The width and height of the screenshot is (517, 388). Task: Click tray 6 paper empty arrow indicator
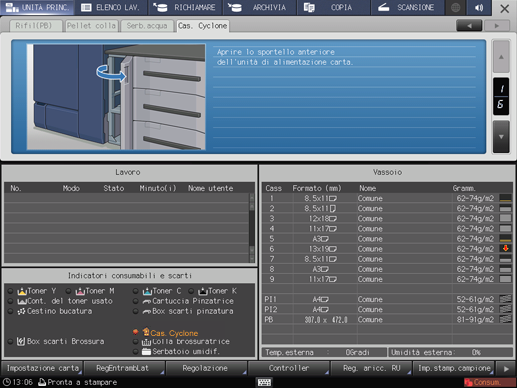click(505, 248)
